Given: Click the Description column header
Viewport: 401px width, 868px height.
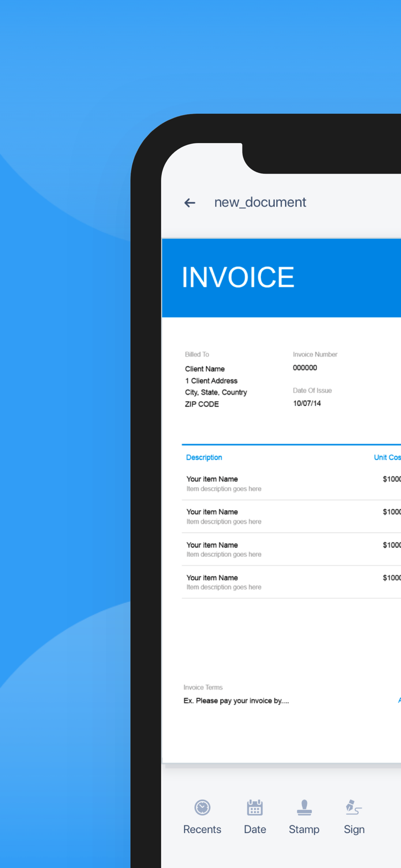Looking at the screenshot, I should [x=204, y=457].
